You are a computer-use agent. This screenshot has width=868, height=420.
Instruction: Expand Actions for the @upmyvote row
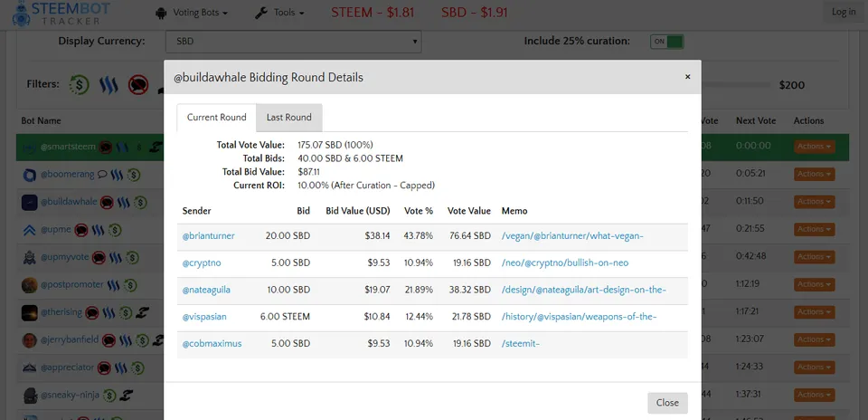pyautogui.click(x=815, y=257)
